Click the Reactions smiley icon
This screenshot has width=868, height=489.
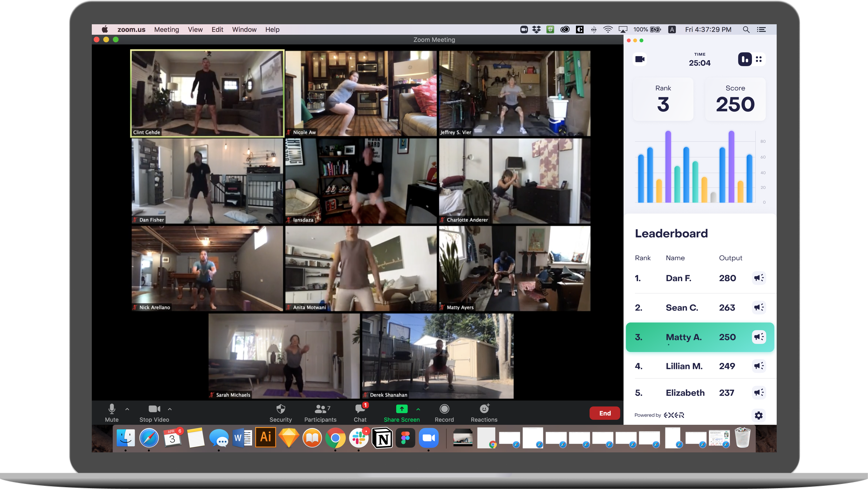[x=484, y=409]
